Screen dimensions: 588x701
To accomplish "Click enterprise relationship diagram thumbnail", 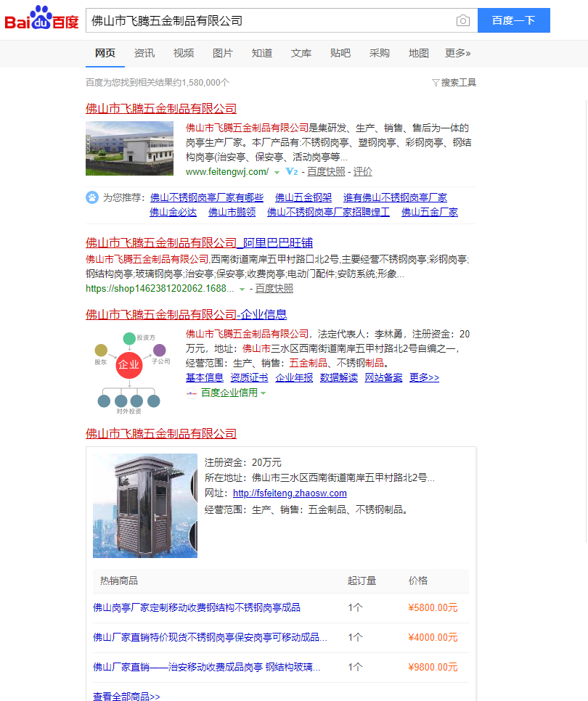I will 130,373.
